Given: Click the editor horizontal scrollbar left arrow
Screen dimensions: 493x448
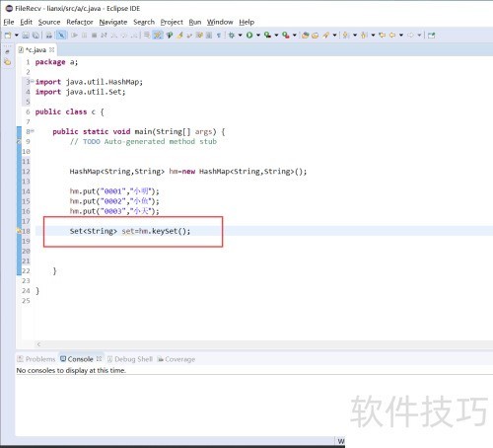Looking at the screenshot, I should tap(38, 344).
